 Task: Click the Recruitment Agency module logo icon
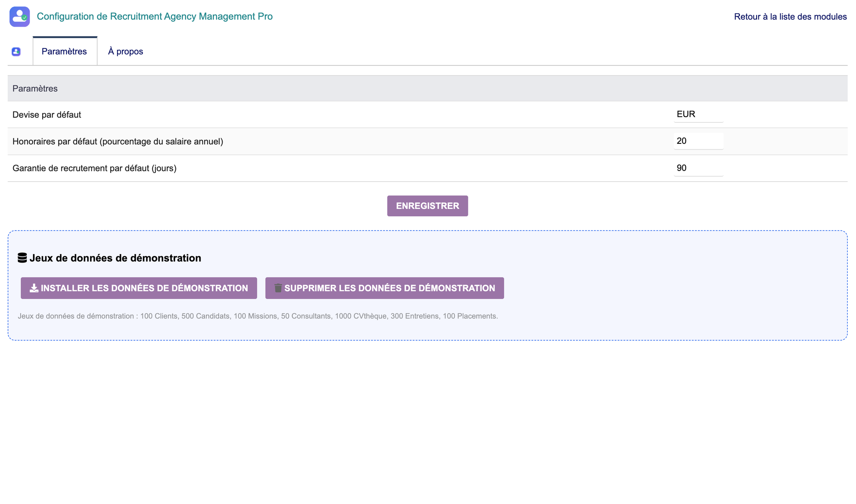point(20,17)
